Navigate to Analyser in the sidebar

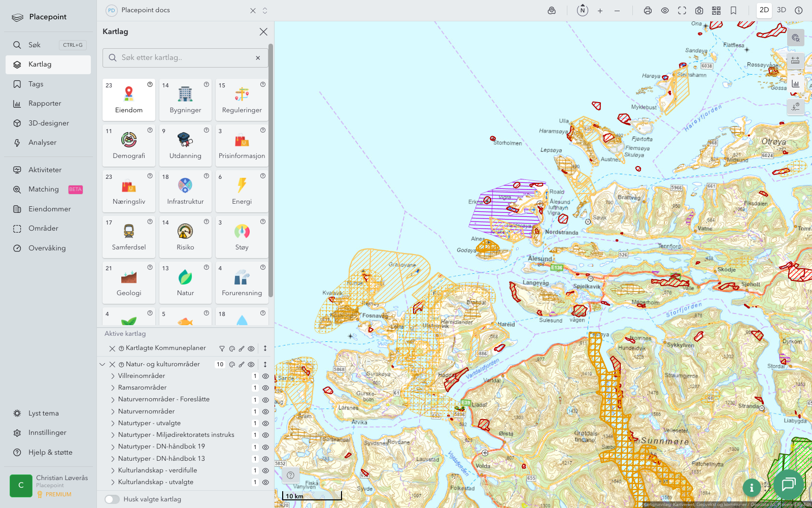tap(48, 143)
